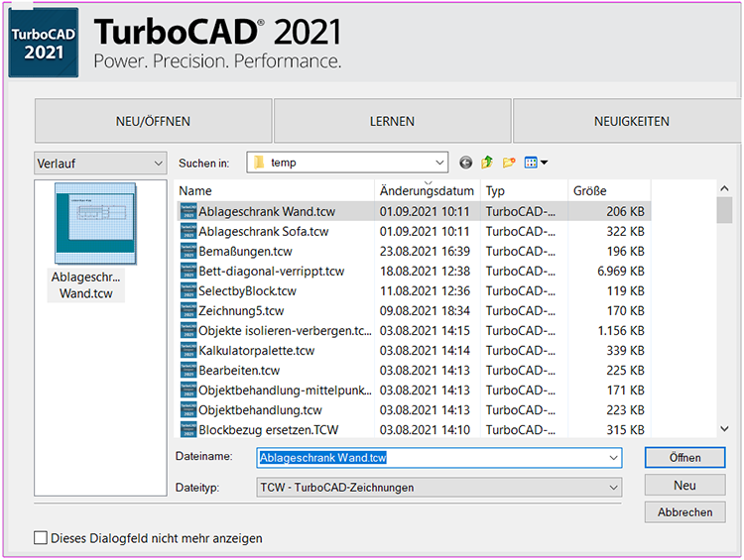Screen dimensions: 744x560
Task: Click the date '09.08.2021 18:34'
Action: point(425,310)
